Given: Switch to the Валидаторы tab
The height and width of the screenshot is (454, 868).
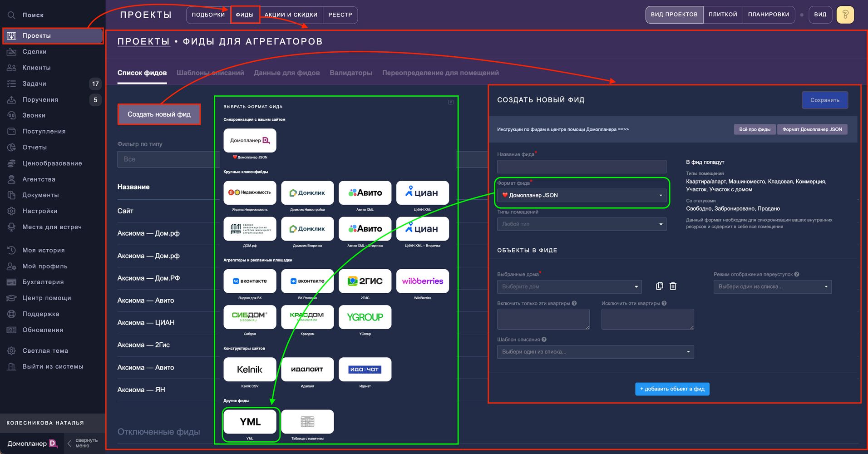Looking at the screenshot, I should point(350,73).
